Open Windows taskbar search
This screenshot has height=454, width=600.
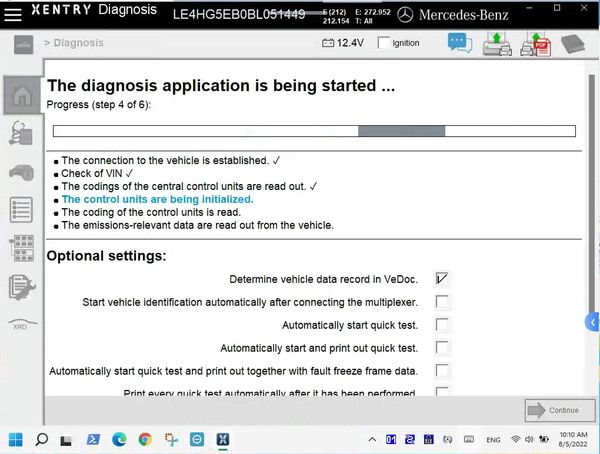41,439
